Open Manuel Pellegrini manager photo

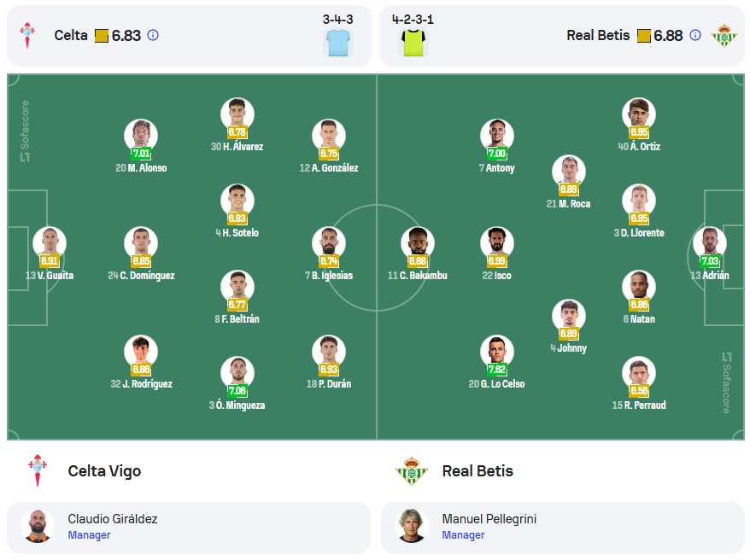(412, 526)
